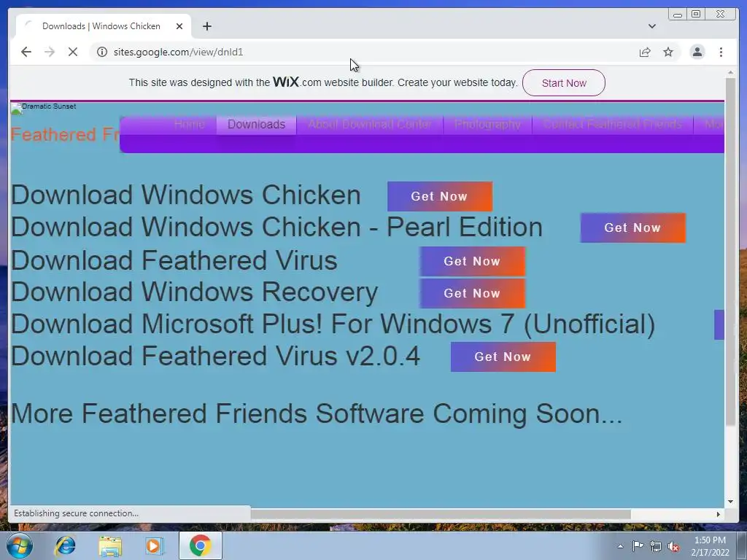
Task: View site information icon in address bar
Action: [x=102, y=52]
